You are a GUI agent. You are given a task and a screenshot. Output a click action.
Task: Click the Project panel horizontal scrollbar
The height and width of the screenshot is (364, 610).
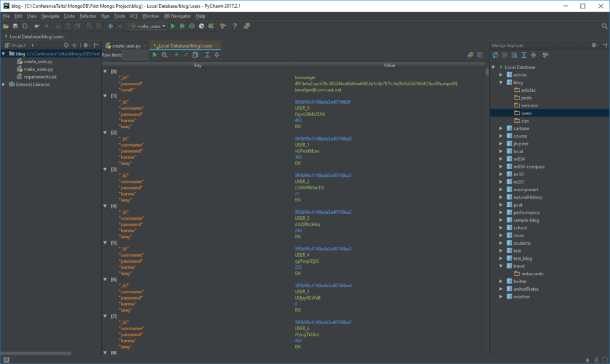pyautogui.click(x=36, y=353)
